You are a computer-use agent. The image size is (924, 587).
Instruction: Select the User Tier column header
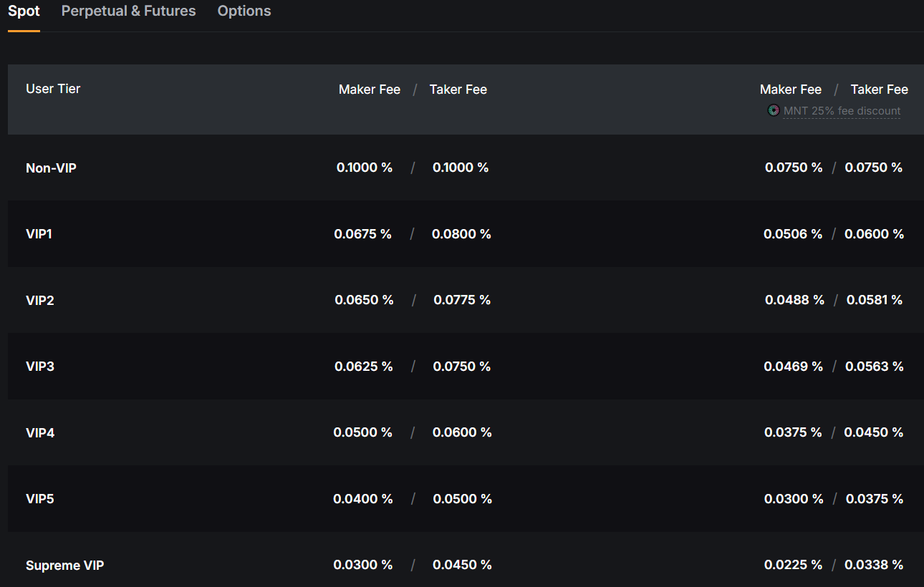[53, 89]
